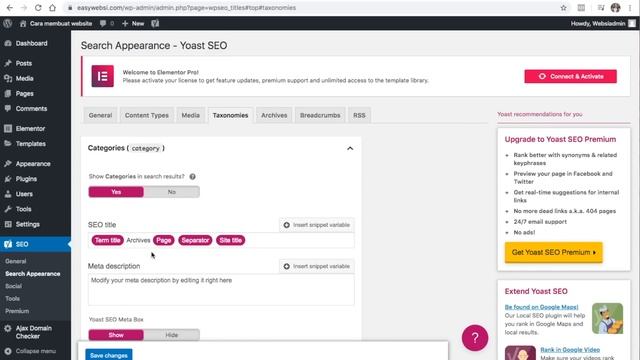Viewport: 640px width, 360px height.
Task: Click the Meta description text area
Action: coord(221,290)
